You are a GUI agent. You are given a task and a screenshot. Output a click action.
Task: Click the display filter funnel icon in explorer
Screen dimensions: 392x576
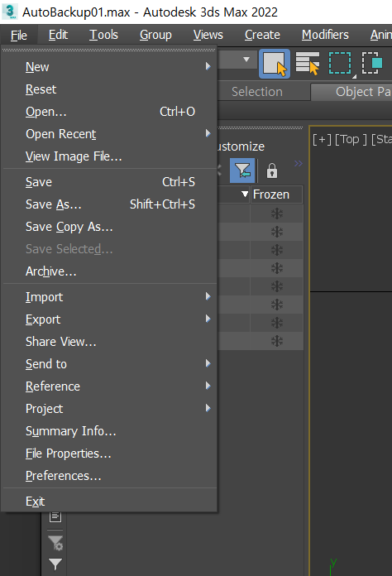[242, 170]
